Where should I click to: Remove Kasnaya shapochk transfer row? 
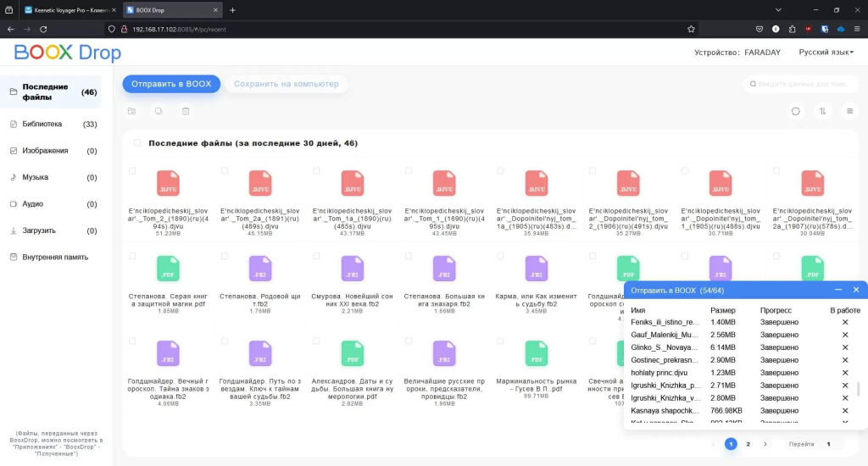(845, 411)
